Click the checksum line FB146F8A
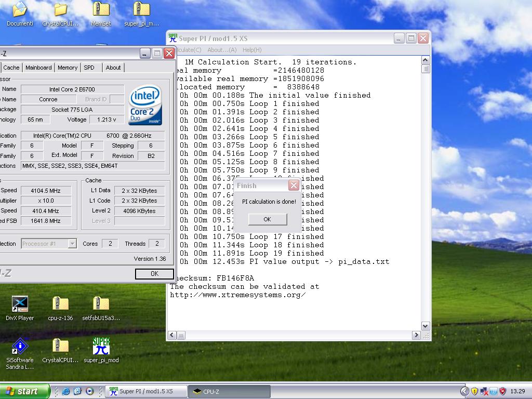Image resolution: width=532 pixels, height=399 pixels. pyautogui.click(x=215, y=278)
